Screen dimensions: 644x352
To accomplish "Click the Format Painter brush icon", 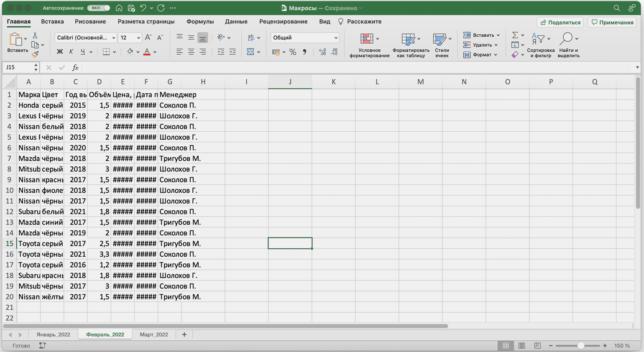I will [x=35, y=54].
